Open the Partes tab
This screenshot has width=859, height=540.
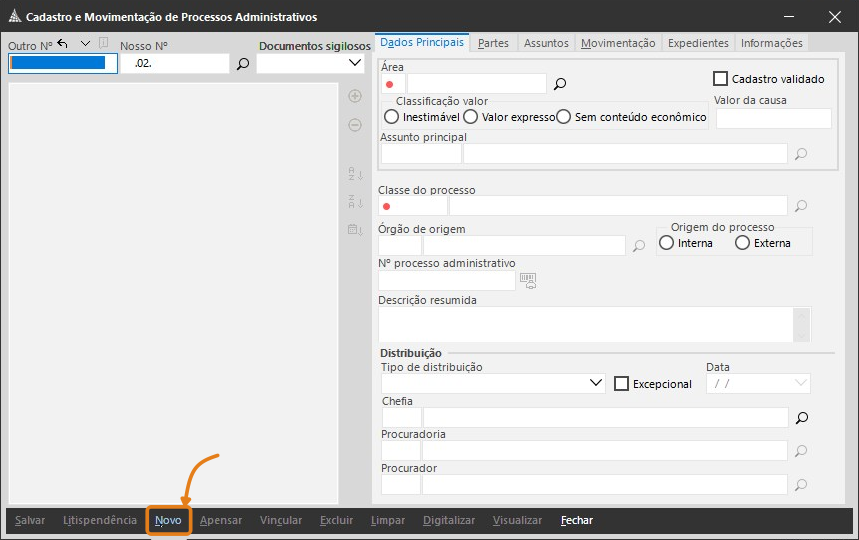(x=493, y=43)
